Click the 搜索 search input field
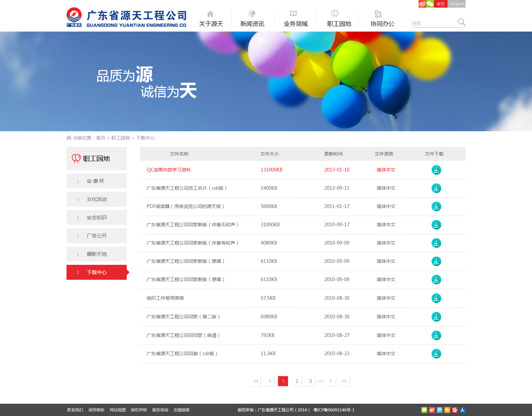This screenshot has height=416, width=532. pyautogui.click(x=434, y=23)
